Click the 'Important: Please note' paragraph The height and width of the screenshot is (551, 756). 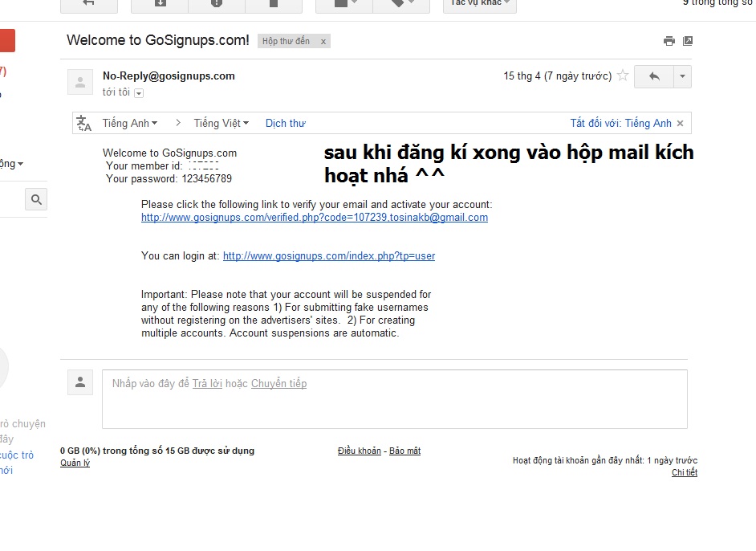pos(286,313)
